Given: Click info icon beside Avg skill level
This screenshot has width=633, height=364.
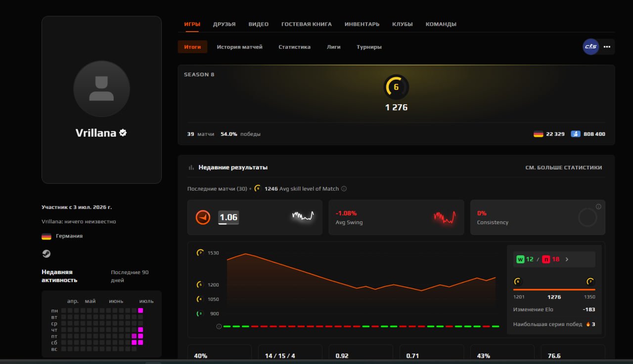Looking at the screenshot, I should pyautogui.click(x=344, y=189).
